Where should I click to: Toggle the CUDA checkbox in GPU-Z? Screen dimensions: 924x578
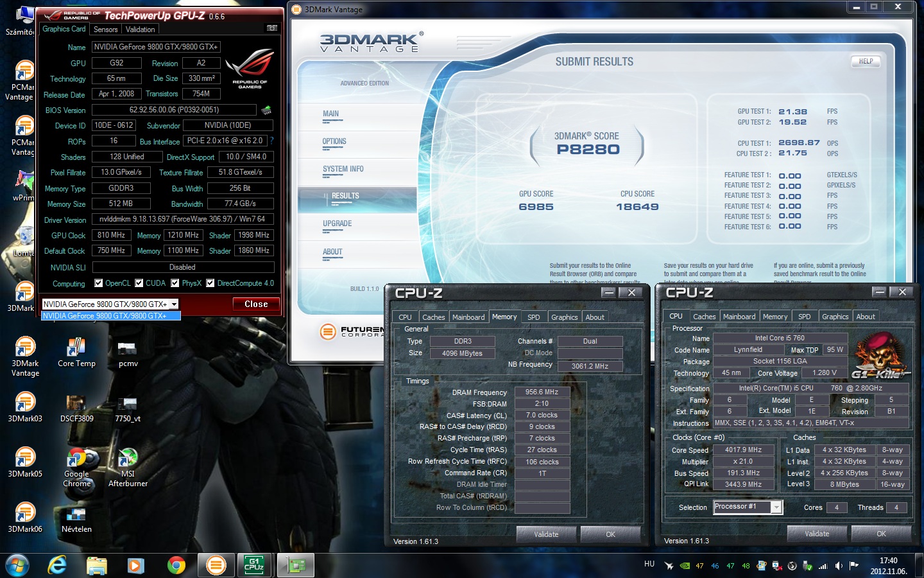tap(139, 283)
